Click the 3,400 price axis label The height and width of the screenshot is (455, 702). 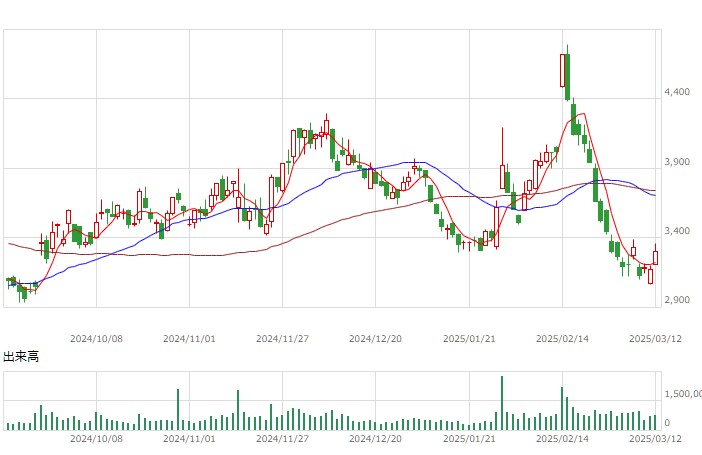click(677, 231)
